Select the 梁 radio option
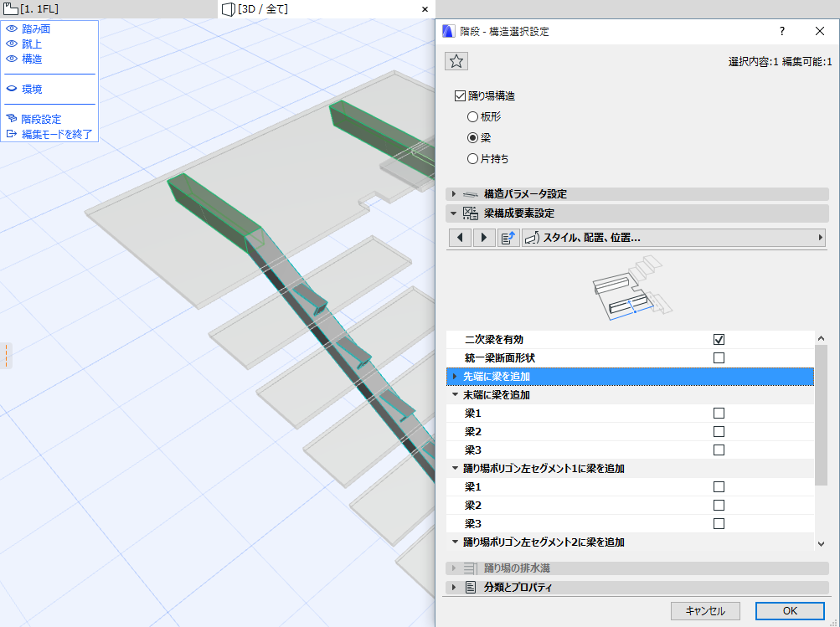The width and height of the screenshot is (840, 627). coord(472,137)
